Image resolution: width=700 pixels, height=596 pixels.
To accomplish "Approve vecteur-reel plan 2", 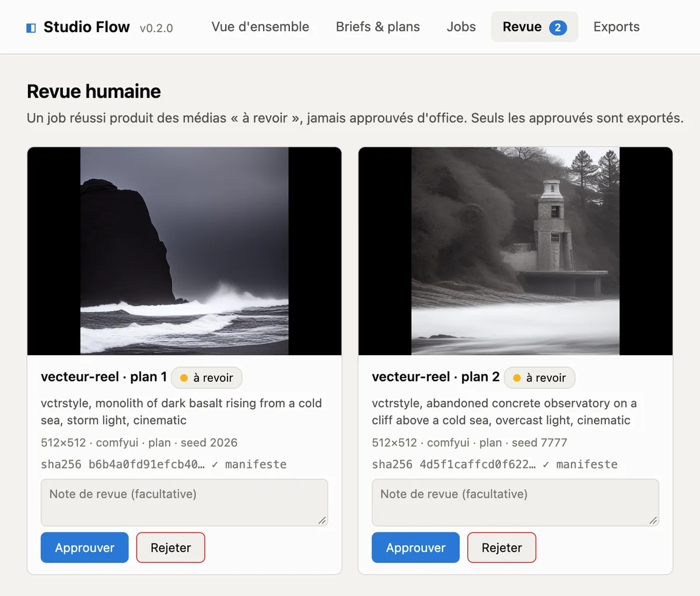I will click(416, 548).
